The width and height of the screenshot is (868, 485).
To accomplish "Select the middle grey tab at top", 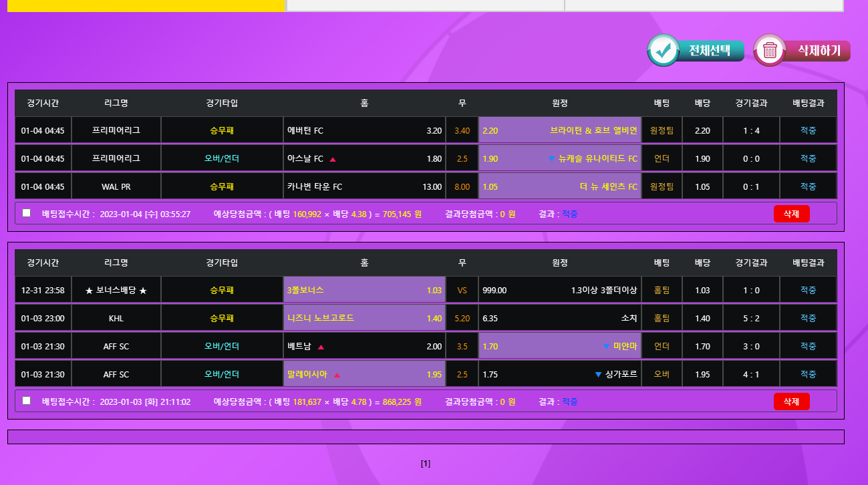I will (x=425, y=5).
